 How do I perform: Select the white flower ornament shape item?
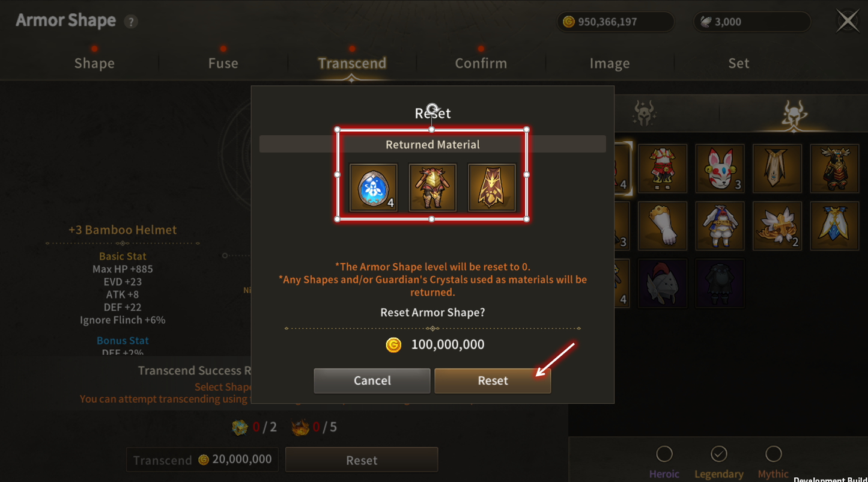point(777,226)
